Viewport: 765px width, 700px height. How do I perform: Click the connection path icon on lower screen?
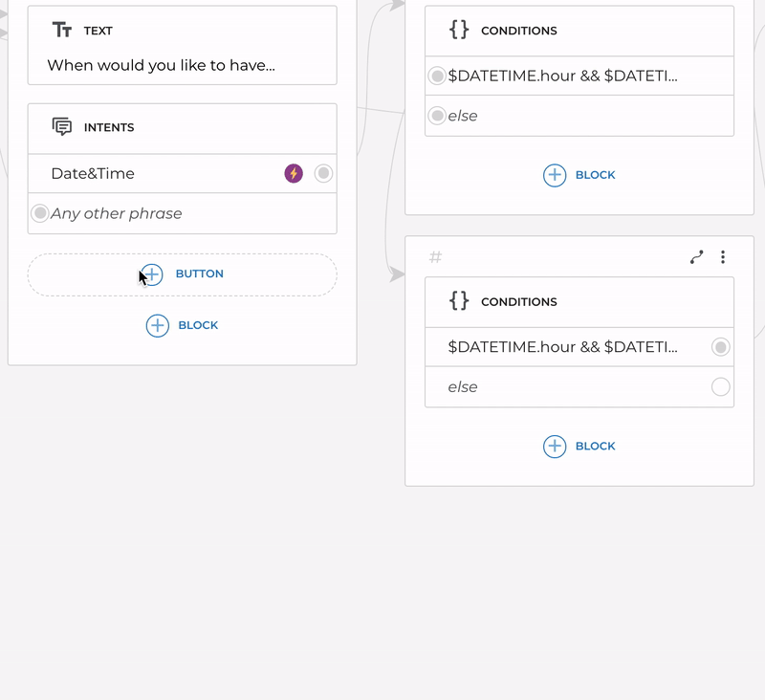[x=697, y=257]
